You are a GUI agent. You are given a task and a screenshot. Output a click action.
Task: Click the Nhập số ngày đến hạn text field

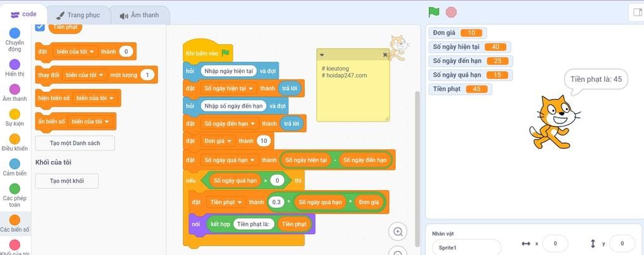point(234,106)
